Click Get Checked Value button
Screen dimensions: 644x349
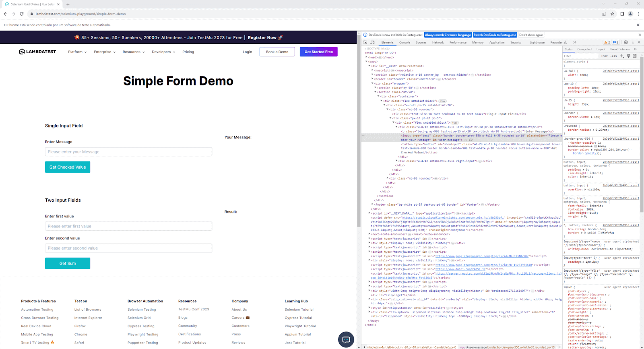tap(68, 167)
